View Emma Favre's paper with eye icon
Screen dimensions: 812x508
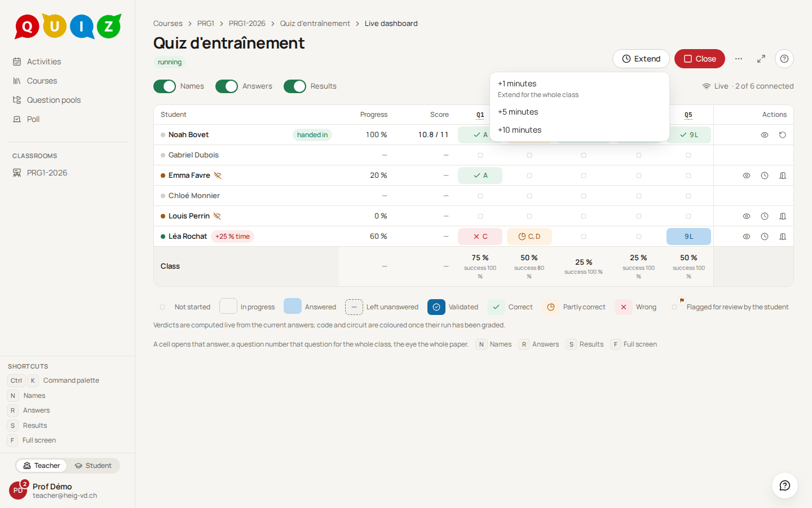point(747,176)
